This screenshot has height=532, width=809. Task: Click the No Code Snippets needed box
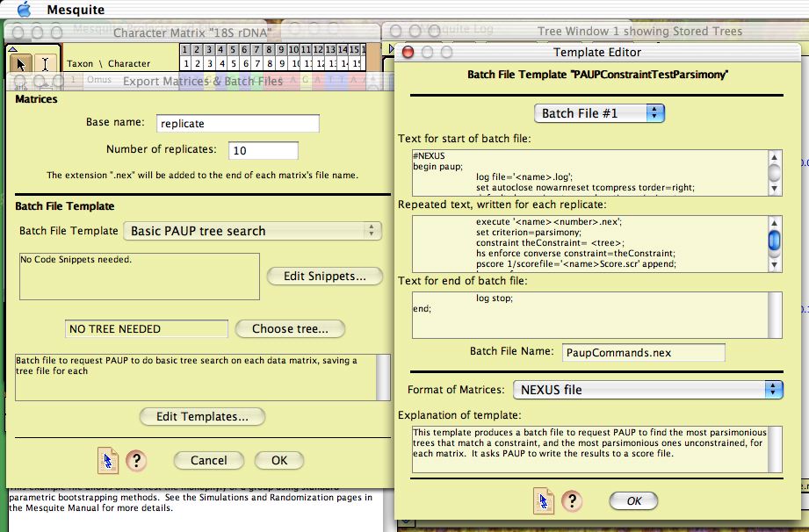pyautogui.click(x=140, y=277)
